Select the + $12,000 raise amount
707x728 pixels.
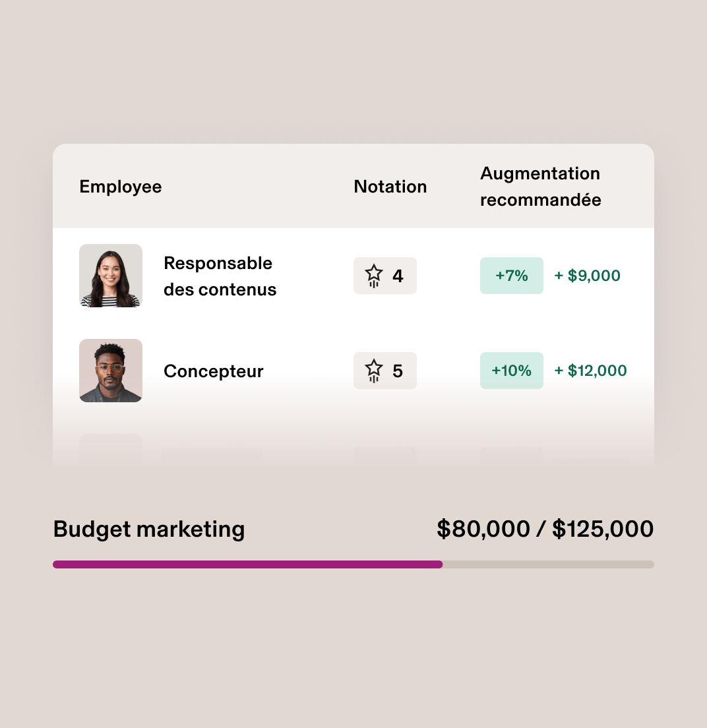coord(590,371)
